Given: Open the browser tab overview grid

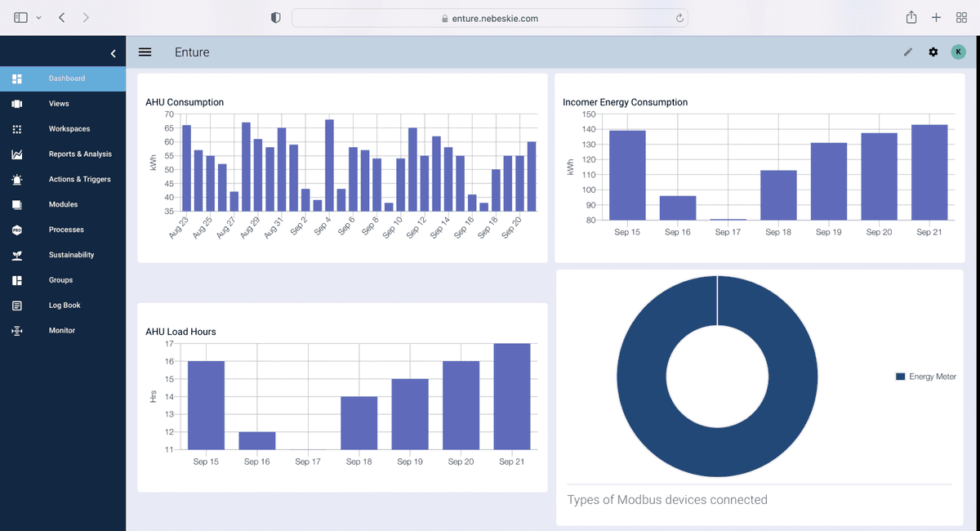Looking at the screenshot, I should click(961, 17).
